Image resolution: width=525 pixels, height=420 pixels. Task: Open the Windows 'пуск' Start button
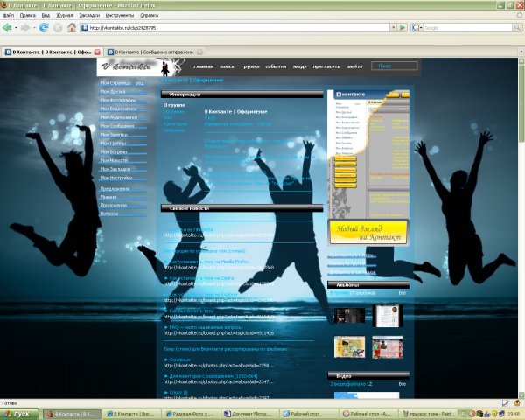(x=19, y=414)
